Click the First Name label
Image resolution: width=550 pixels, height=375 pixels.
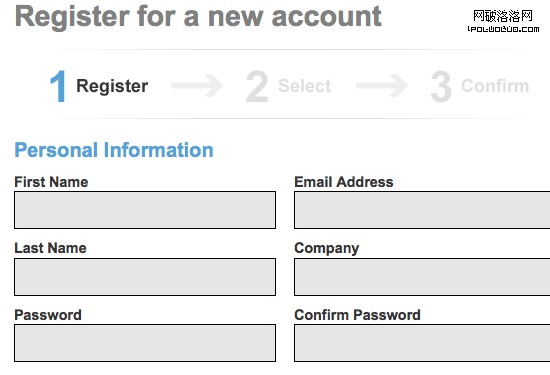pos(51,182)
